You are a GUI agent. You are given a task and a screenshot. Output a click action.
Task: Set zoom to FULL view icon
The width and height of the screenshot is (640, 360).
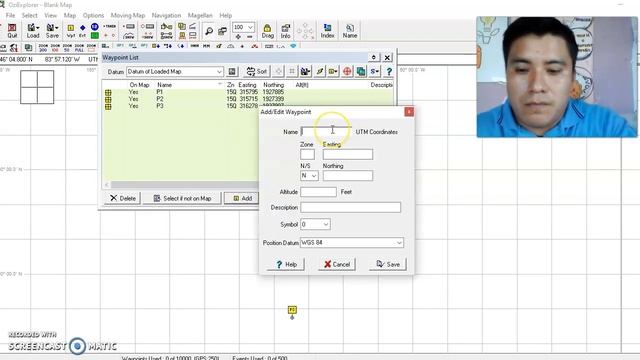coord(79,48)
